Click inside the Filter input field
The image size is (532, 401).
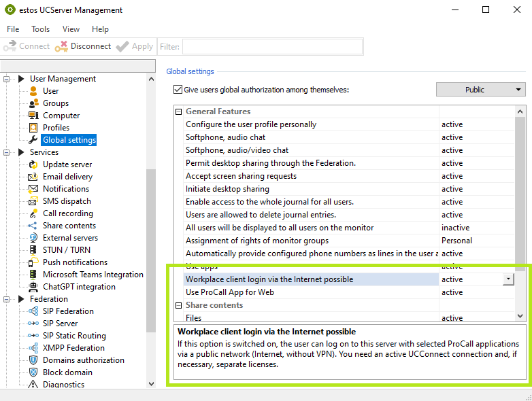coord(272,46)
